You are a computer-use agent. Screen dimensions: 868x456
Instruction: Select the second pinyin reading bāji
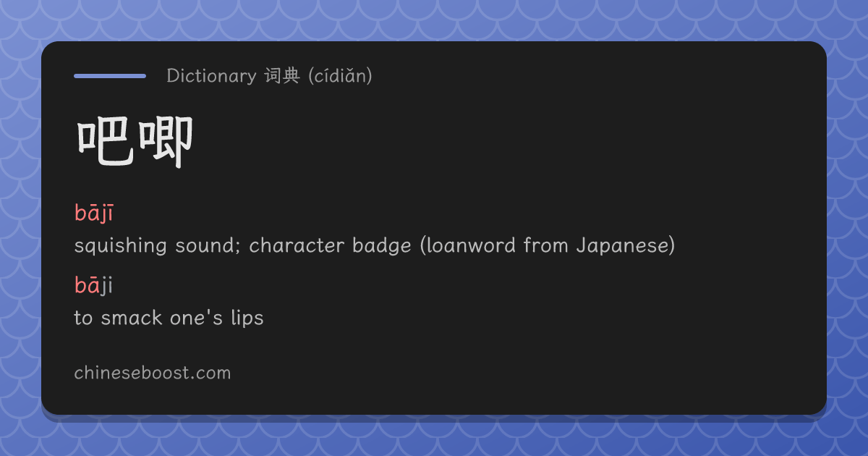pos(93,286)
